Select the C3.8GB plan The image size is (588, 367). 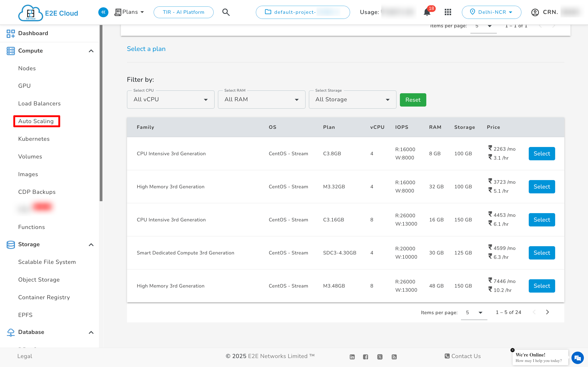click(x=542, y=154)
